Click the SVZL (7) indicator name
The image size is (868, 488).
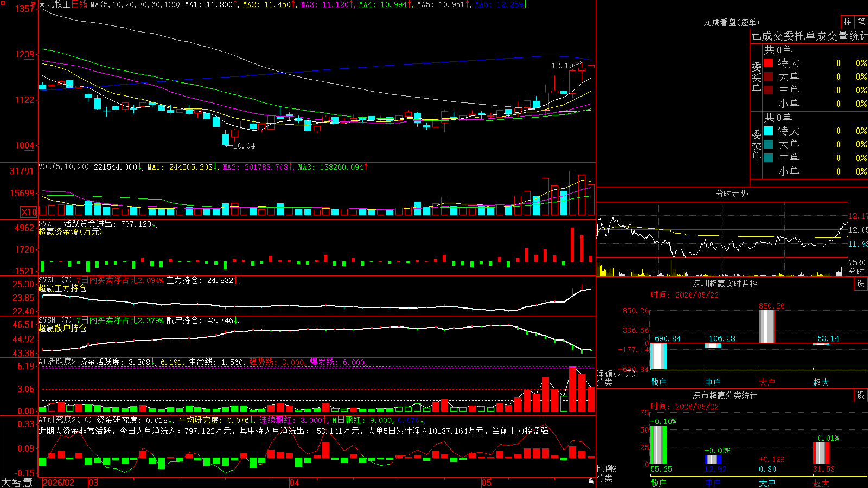[x=55, y=280]
